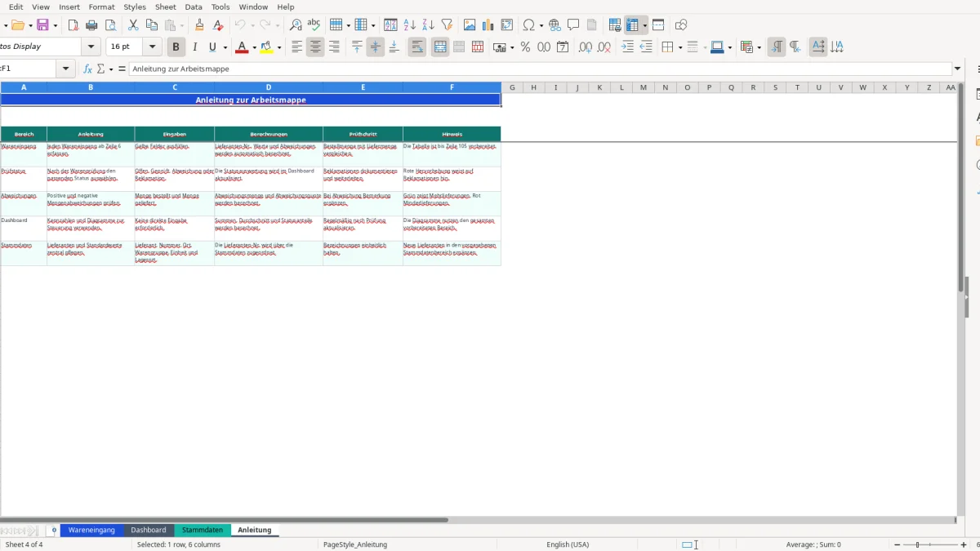Image resolution: width=980 pixels, height=551 pixels.
Task: Switch to the Stammdaten sheet tab
Action: 203,530
